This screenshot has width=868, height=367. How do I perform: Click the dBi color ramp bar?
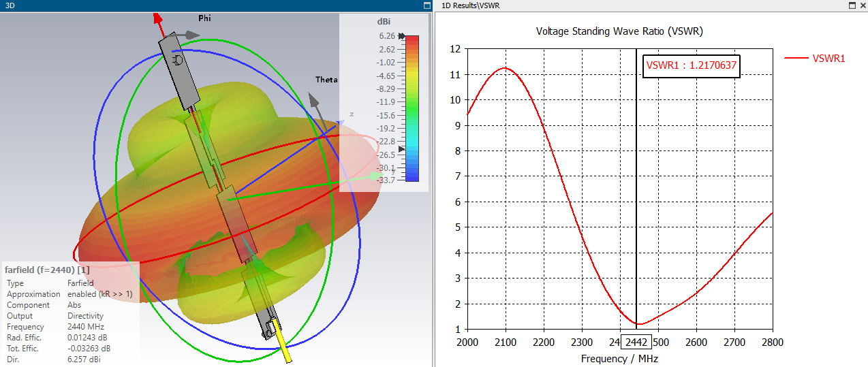(x=412, y=108)
